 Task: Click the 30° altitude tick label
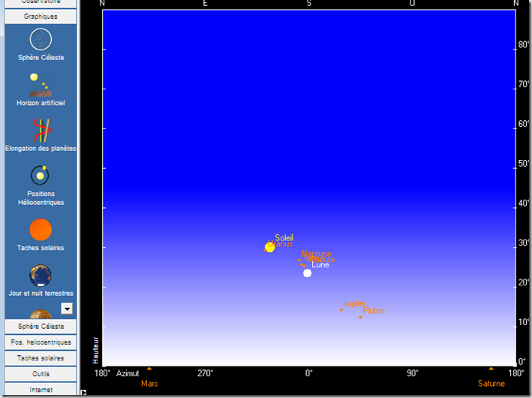click(x=523, y=243)
